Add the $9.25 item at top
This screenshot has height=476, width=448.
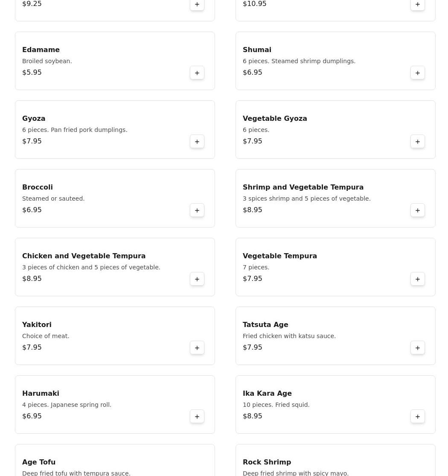pos(197,5)
